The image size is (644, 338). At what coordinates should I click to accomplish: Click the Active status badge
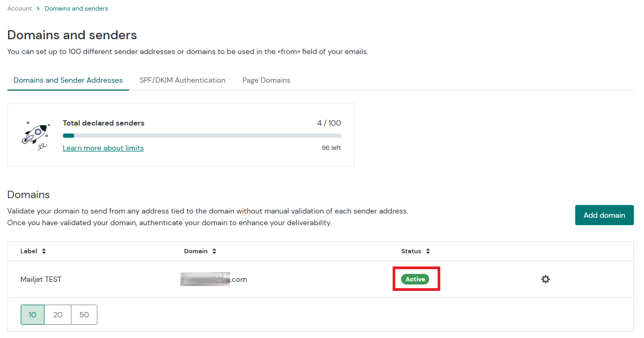(415, 279)
